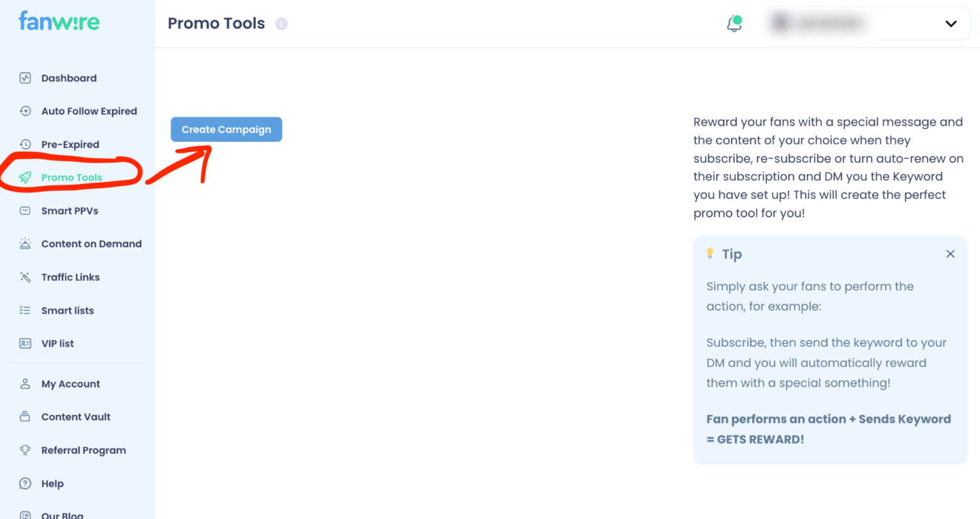
Task: Click the bold reward formula text
Action: (829, 429)
